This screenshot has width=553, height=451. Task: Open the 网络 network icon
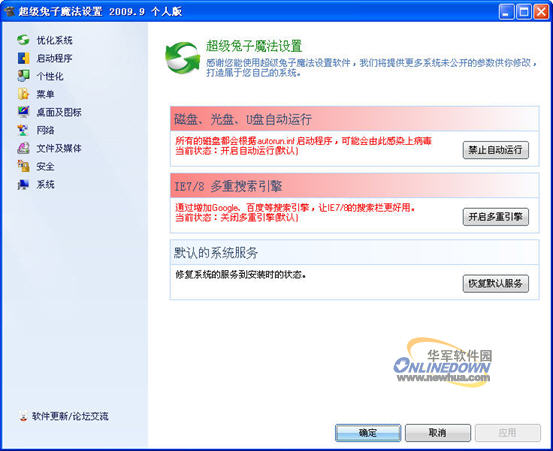[23, 130]
